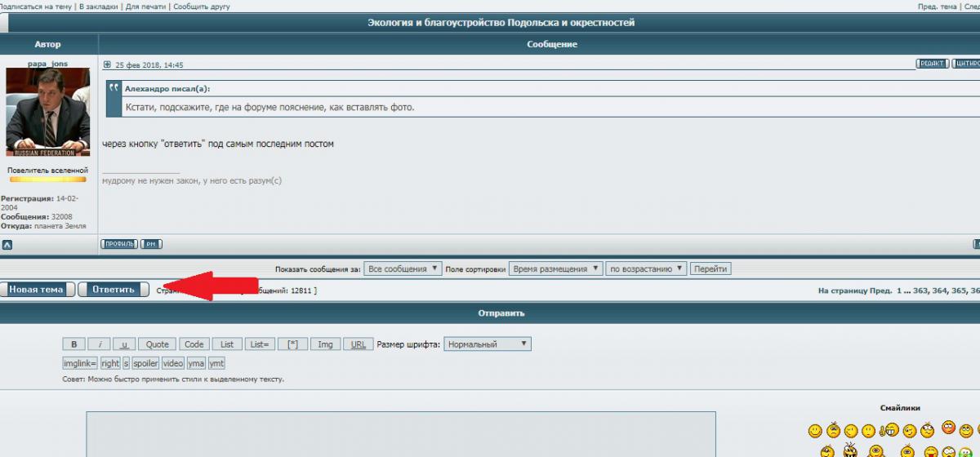Click the small post icon beside the date
Image resolution: width=980 pixels, height=457 pixels.
pos(107,64)
